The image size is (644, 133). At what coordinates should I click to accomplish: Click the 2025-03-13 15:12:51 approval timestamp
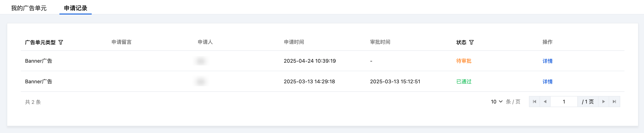pos(395,82)
